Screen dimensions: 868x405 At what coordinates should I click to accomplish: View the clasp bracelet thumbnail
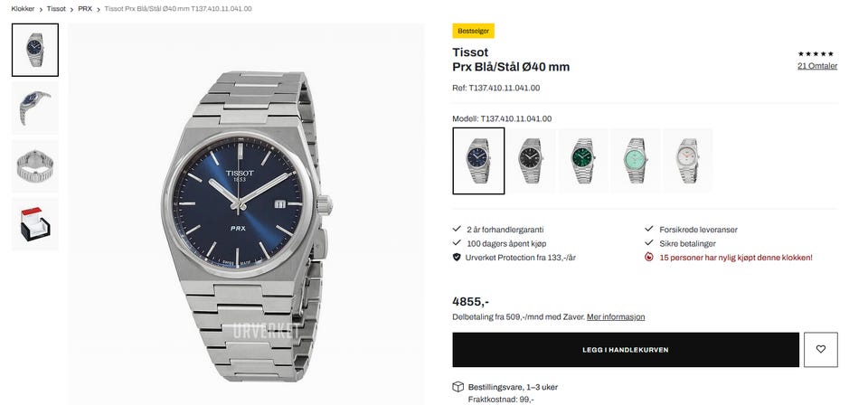point(35,166)
